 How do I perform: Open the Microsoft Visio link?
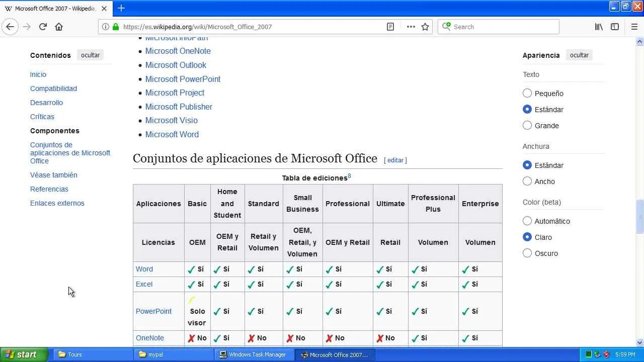[x=172, y=120]
